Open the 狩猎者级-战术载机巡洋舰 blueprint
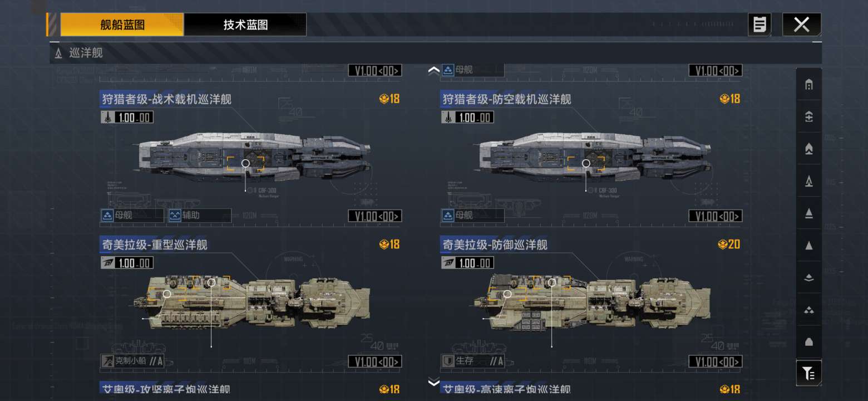This screenshot has height=401, width=868. click(x=166, y=99)
